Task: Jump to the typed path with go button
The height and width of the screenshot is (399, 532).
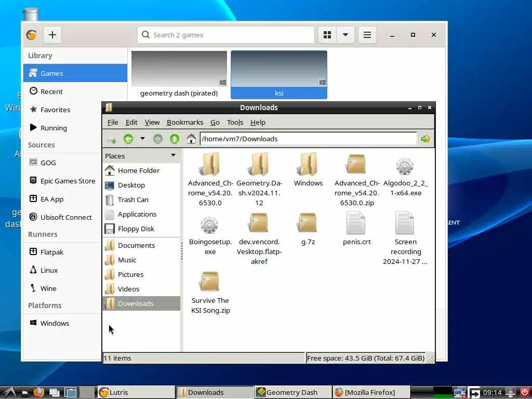Action: [x=425, y=139]
